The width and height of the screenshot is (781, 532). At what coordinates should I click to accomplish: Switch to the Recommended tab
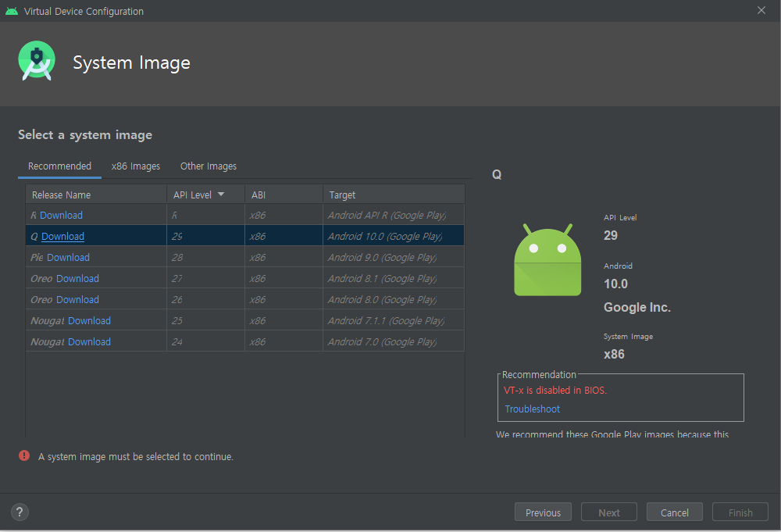coord(59,166)
